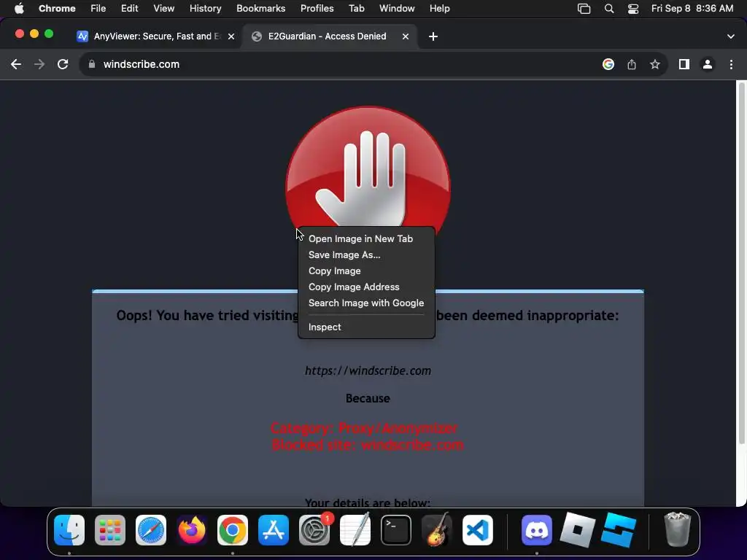747x560 pixels.
Task: Click the forward navigation arrow
Action: coord(39,64)
